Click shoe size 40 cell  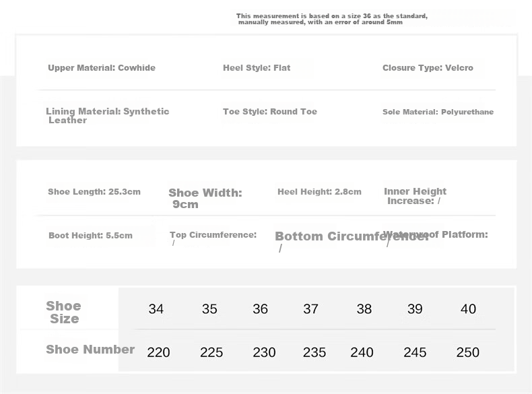468,309
